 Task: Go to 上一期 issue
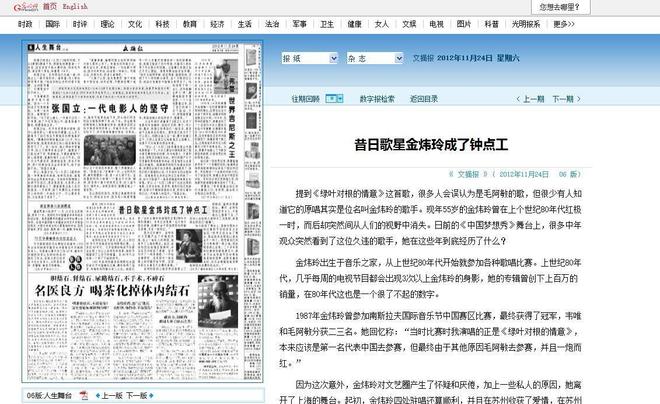tap(529, 100)
